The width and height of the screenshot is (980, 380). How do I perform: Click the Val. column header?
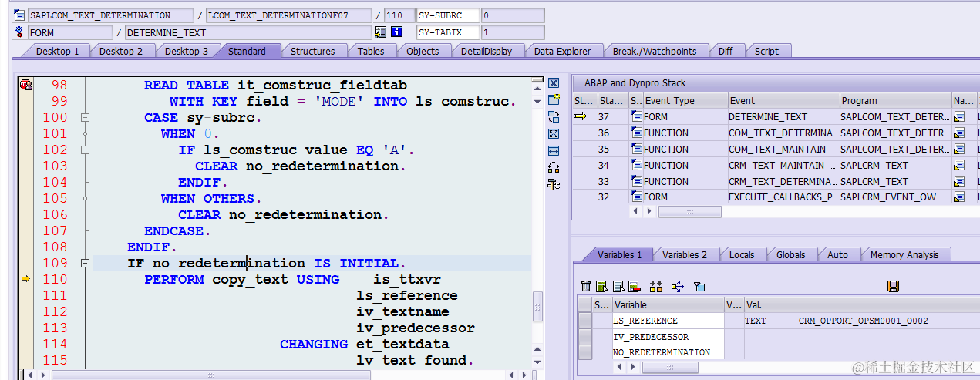(861, 305)
